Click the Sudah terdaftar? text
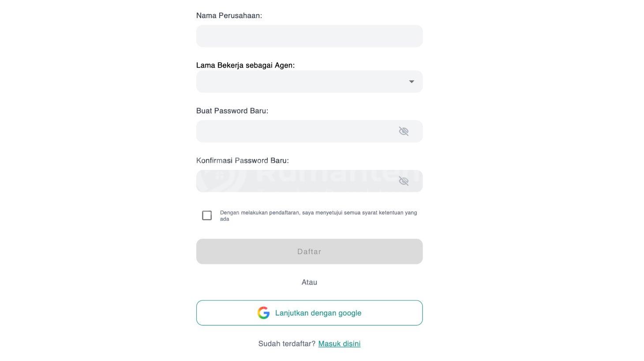Image resolution: width=644 pixels, height=361 pixels. point(287,344)
